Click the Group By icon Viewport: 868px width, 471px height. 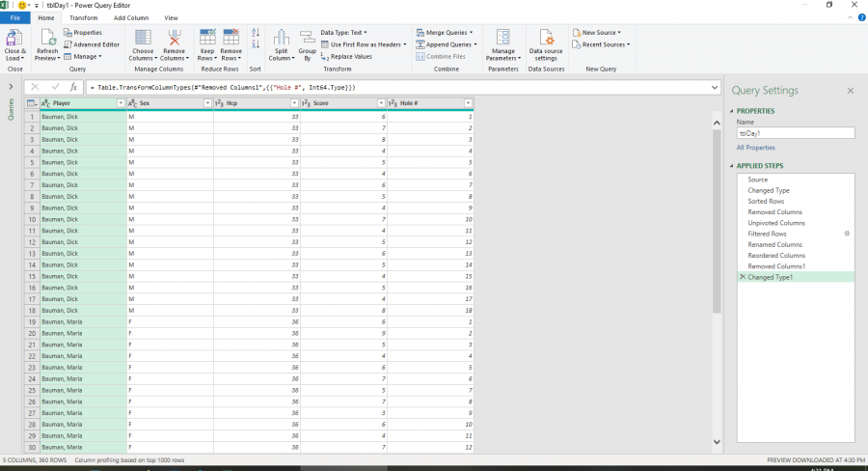(x=308, y=38)
